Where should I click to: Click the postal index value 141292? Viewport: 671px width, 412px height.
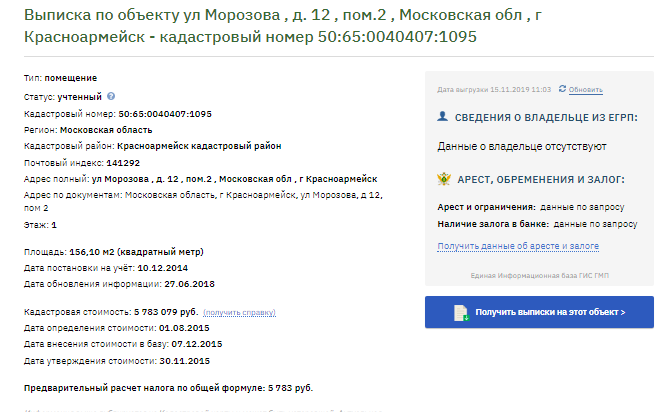pos(123,163)
